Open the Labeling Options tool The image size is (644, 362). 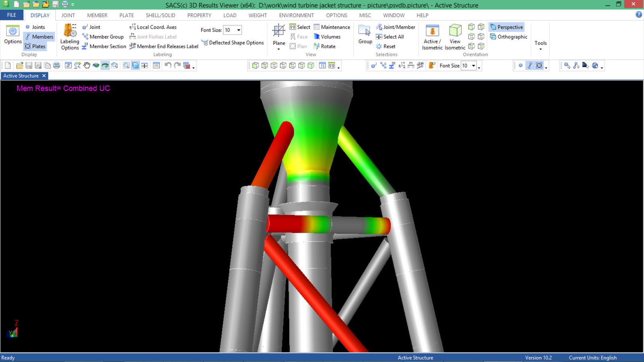point(69,36)
